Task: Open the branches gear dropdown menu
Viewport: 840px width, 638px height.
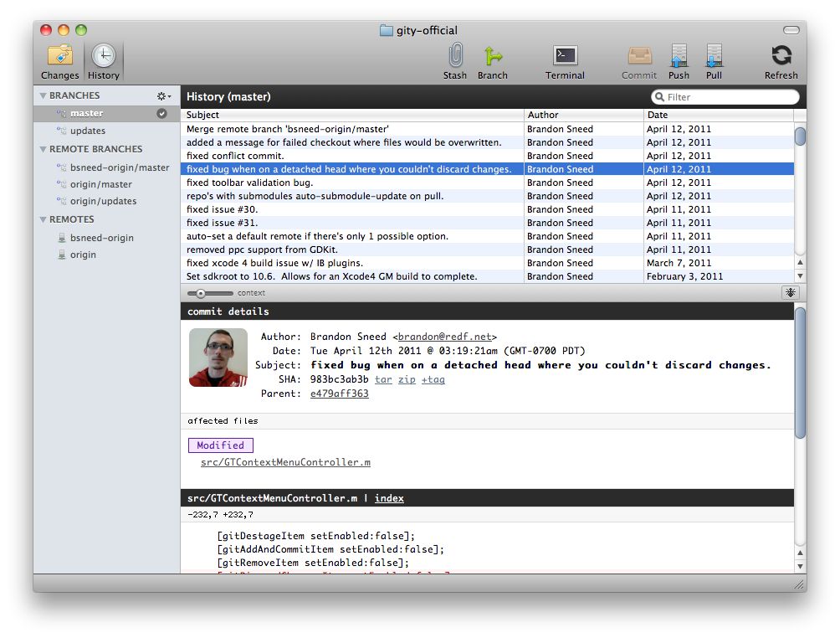Action: [164, 96]
